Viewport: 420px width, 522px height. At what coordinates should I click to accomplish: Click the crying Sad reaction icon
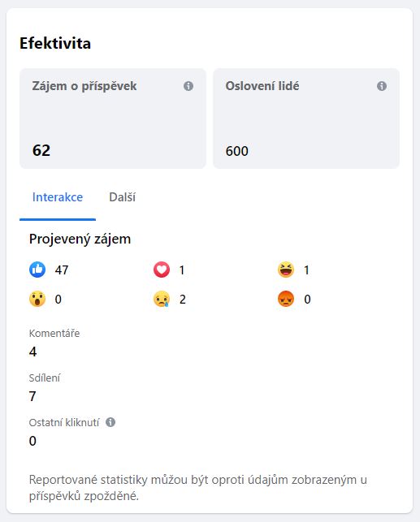pyautogui.click(x=162, y=299)
